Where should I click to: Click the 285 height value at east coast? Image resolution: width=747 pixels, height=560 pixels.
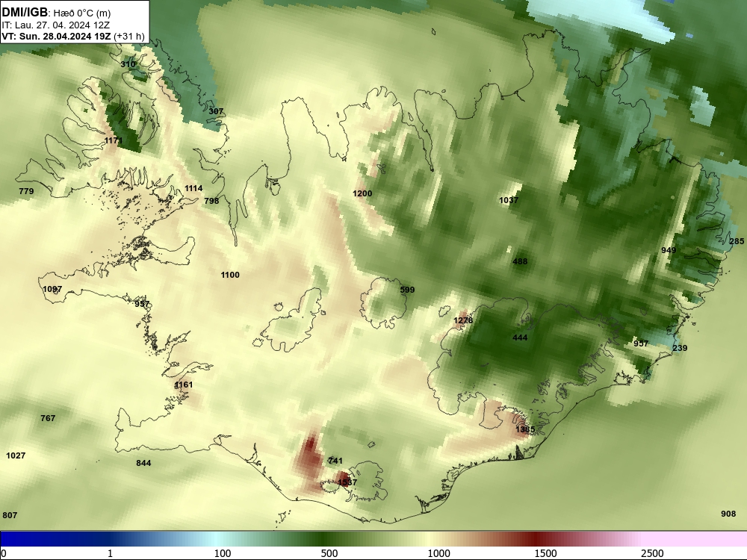point(737,241)
